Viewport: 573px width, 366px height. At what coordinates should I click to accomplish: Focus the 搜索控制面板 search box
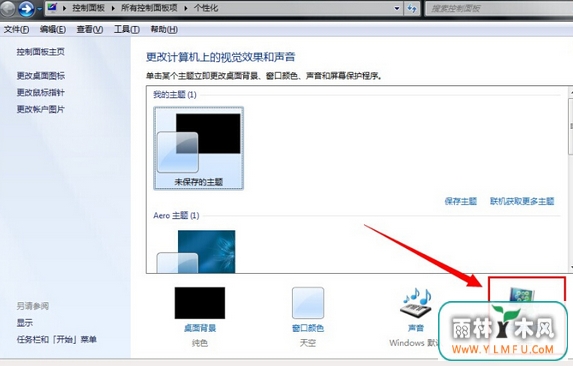point(499,8)
